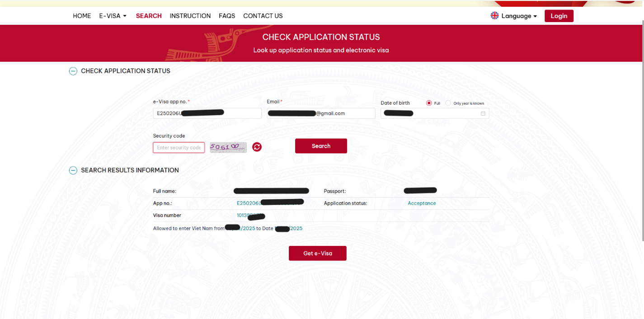
Task: Focus the Enter security code field
Action: (179, 148)
